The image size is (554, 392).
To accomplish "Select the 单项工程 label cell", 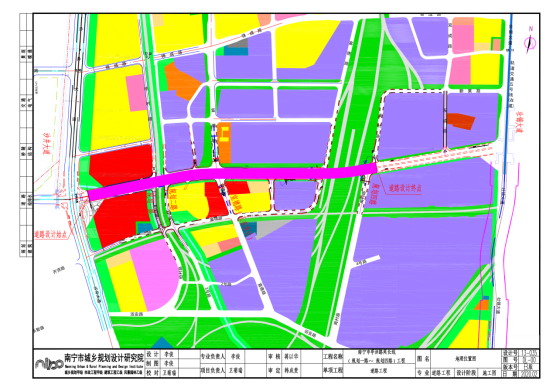I will click(x=333, y=371).
